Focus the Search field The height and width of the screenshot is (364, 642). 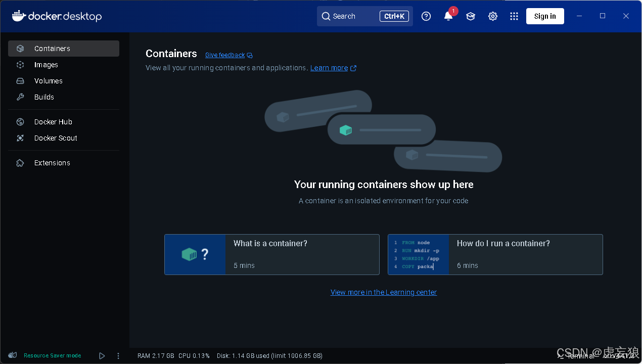point(365,16)
